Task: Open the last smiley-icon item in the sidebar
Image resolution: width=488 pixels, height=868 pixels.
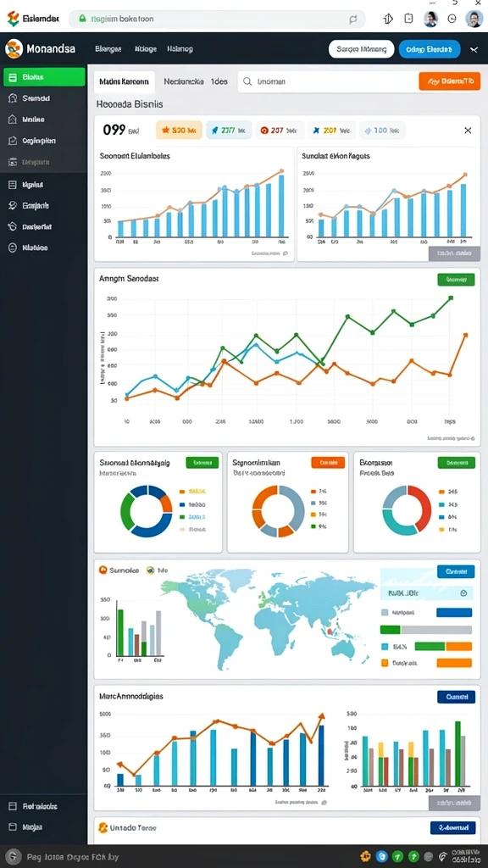Action: [x=44, y=248]
